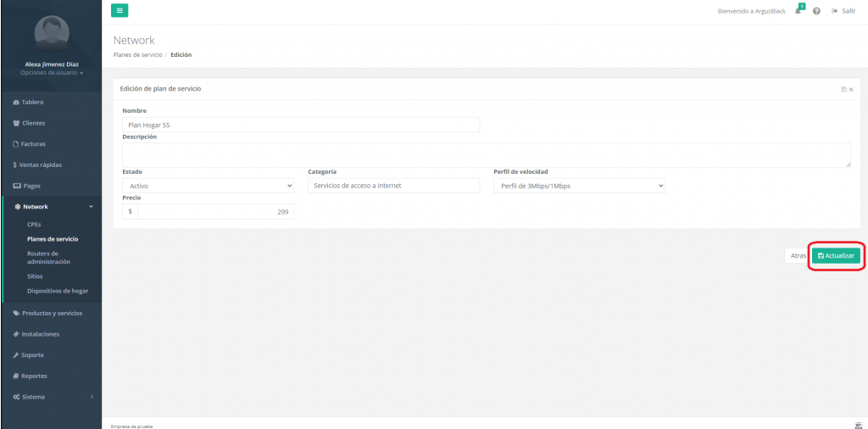Viewport: 868px width, 429px height.
Task: Click the Salir logout link
Action: pyautogui.click(x=843, y=11)
